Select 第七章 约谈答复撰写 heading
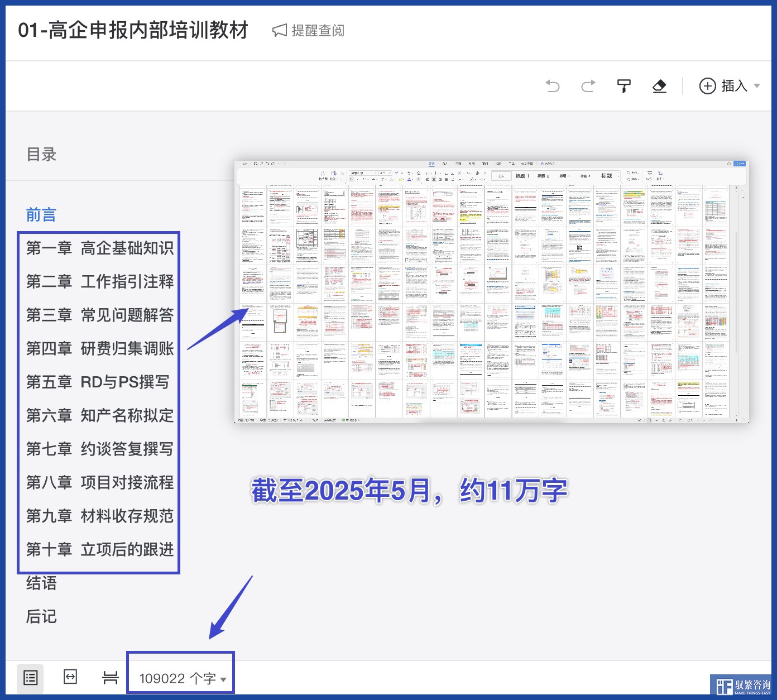Viewport: 777px width, 700px height. [100, 449]
